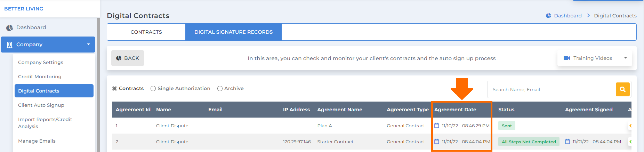
Task: Click the Company building icon
Action: tap(9, 45)
